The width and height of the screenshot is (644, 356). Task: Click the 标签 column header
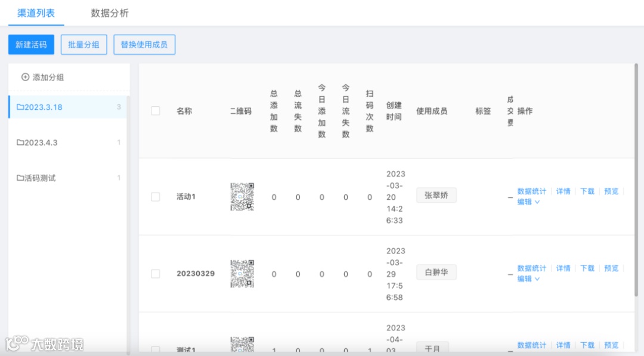(483, 111)
